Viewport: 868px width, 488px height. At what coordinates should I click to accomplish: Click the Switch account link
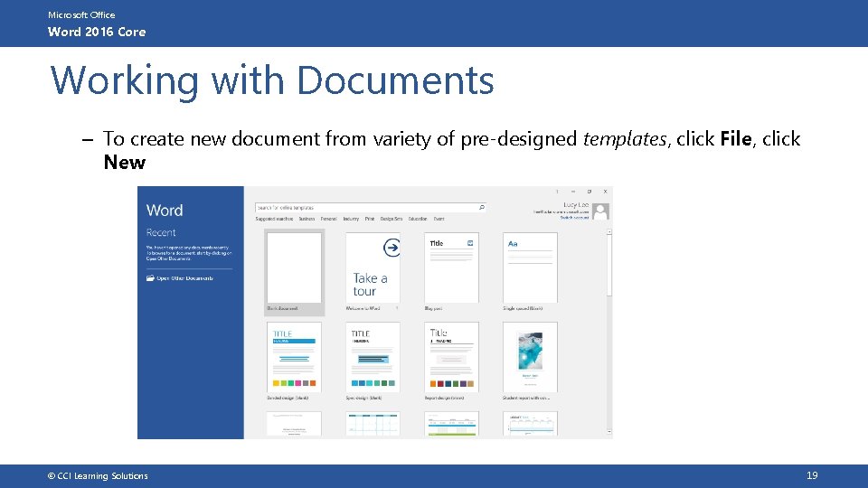coord(575,218)
